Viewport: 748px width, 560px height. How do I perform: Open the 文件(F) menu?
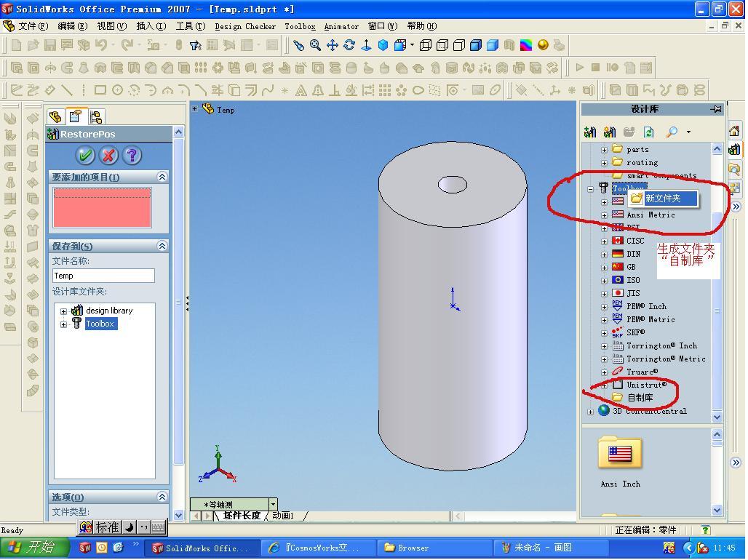33,26
